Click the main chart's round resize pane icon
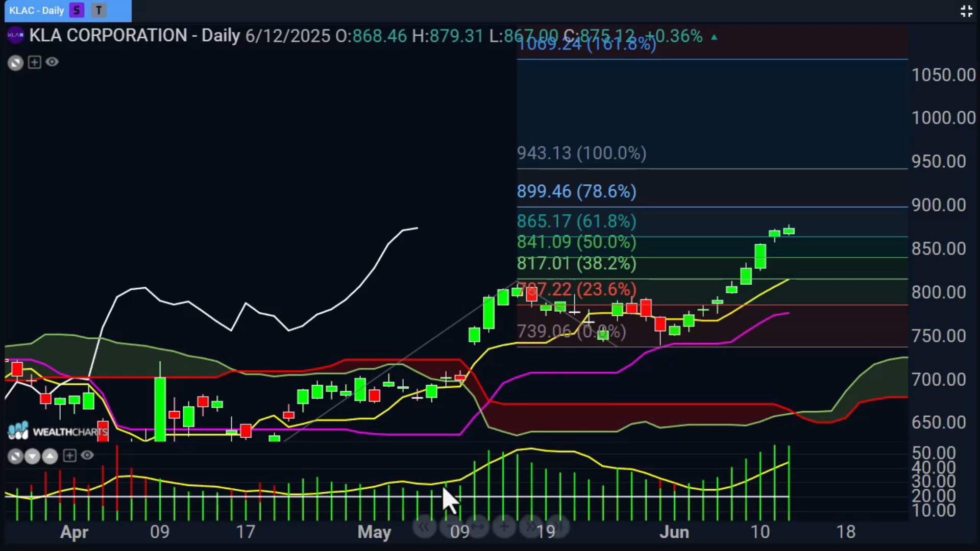The height and width of the screenshot is (551, 980). click(15, 63)
